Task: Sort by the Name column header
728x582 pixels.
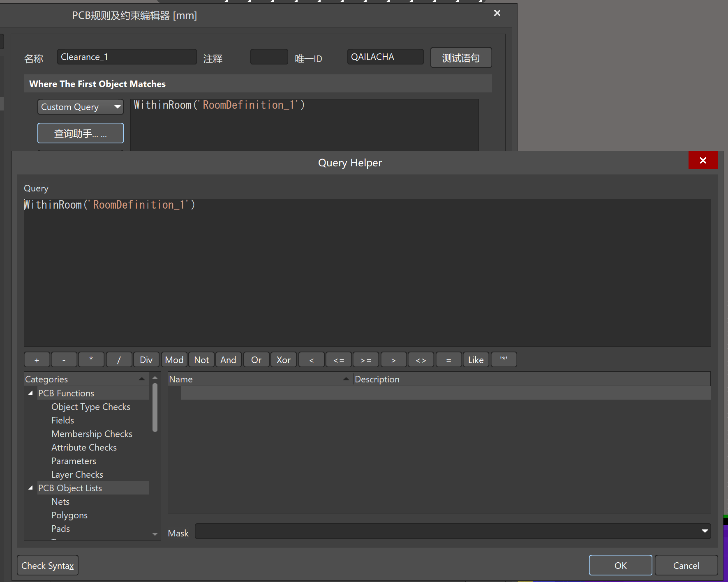Action: (259, 379)
